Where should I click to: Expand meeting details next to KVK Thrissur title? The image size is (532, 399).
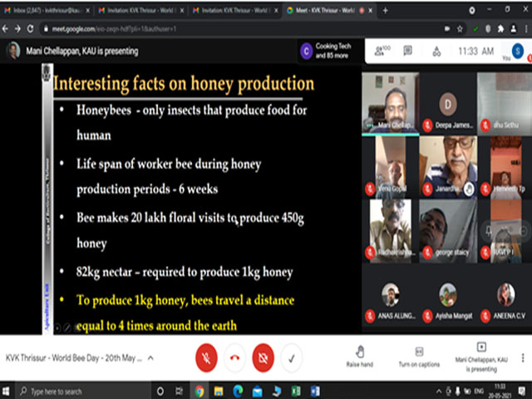click(x=150, y=357)
